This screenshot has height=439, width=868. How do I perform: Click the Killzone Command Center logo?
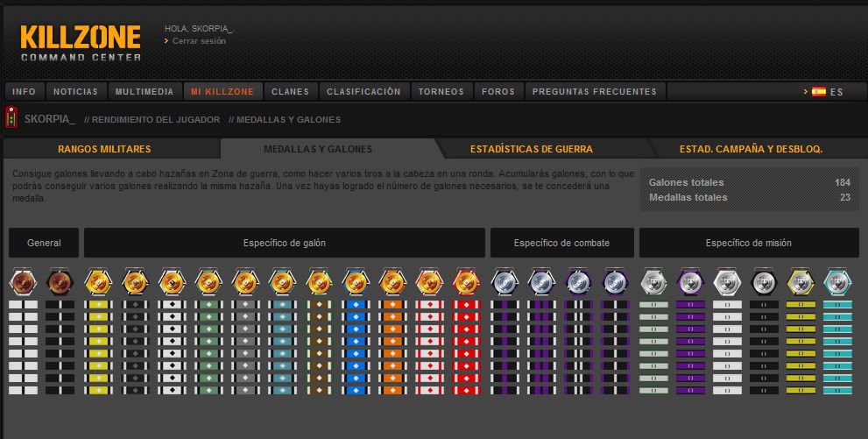tap(81, 43)
